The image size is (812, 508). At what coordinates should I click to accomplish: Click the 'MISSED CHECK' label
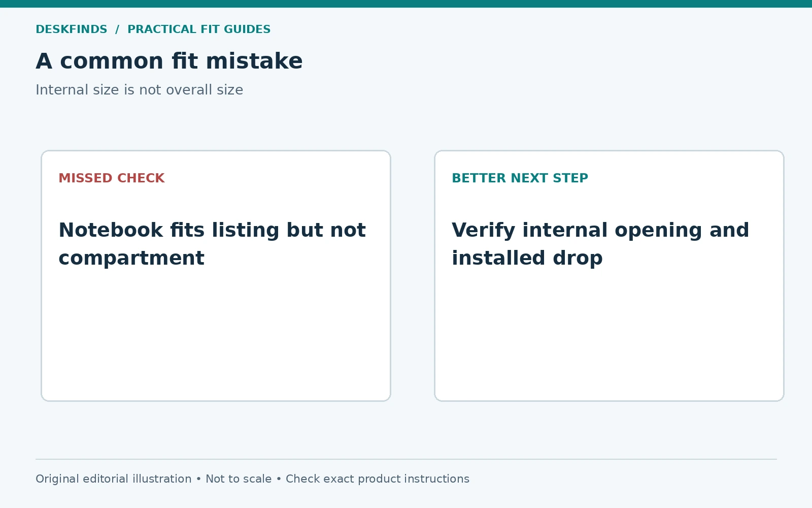(x=112, y=178)
